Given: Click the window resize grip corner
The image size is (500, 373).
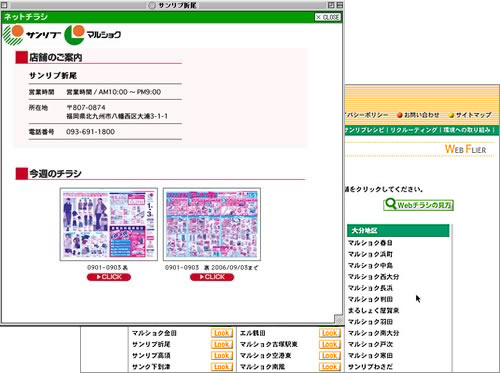Looking at the screenshot, I should (338, 319).
